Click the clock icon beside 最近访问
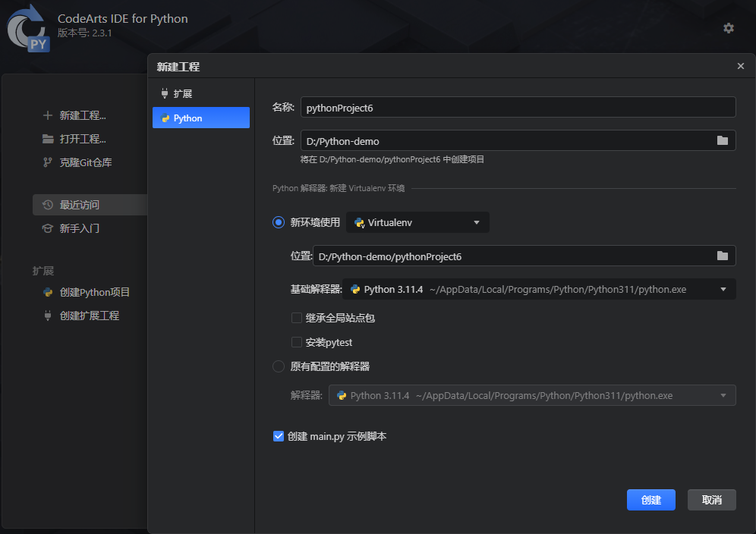This screenshot has width=756, height=534. pos(47,205)
